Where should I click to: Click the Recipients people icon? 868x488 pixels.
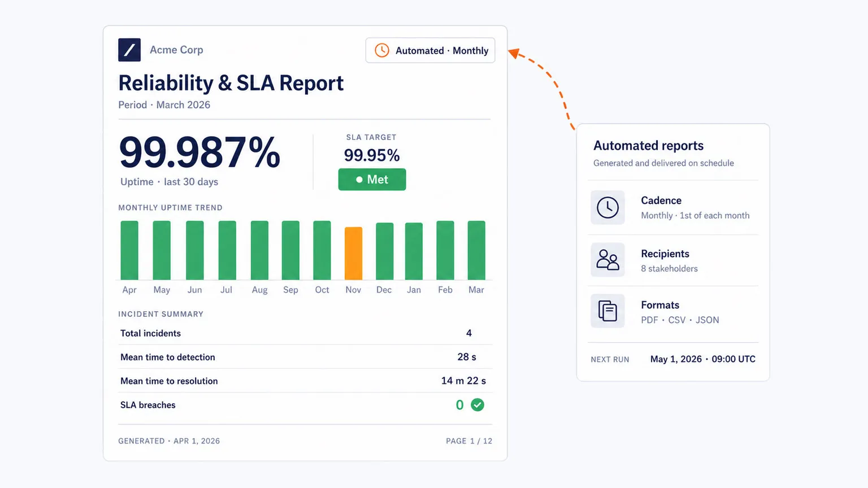pyautogui.click(x=607, y=260)
